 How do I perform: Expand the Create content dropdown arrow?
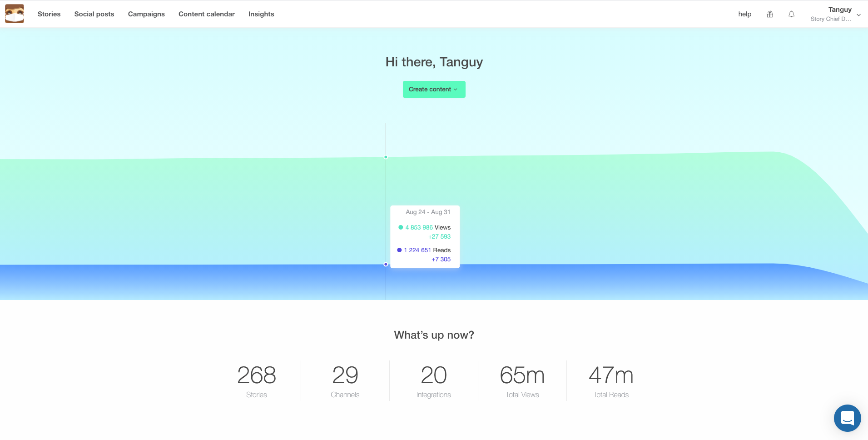tap(456, 89)
